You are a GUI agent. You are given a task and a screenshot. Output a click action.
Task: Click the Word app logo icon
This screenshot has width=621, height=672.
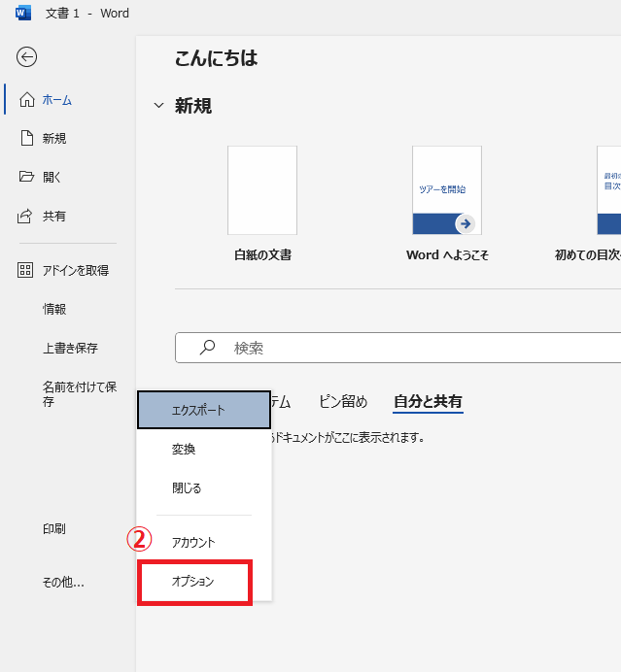pos(22,14)
